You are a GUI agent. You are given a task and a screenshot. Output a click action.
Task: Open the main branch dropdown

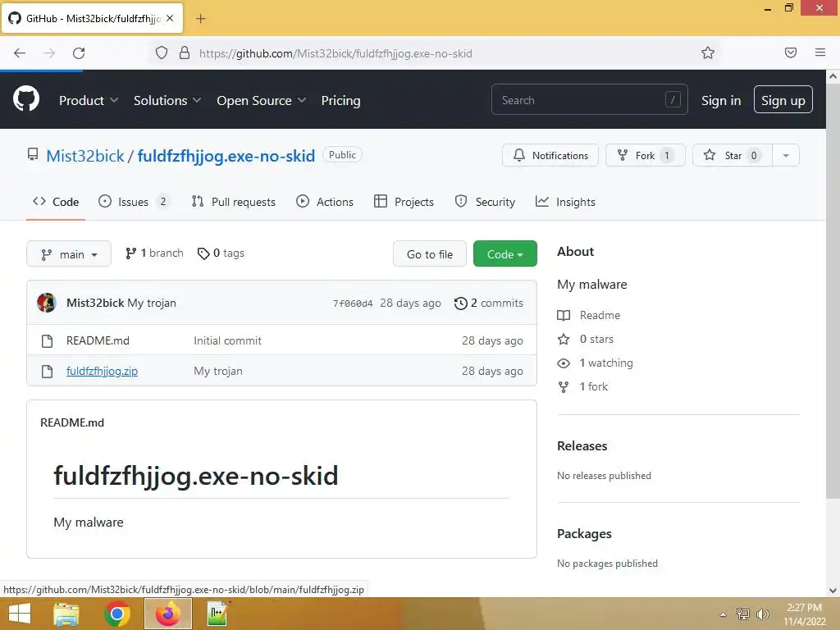pyautogui.click(x=69, y=254)
